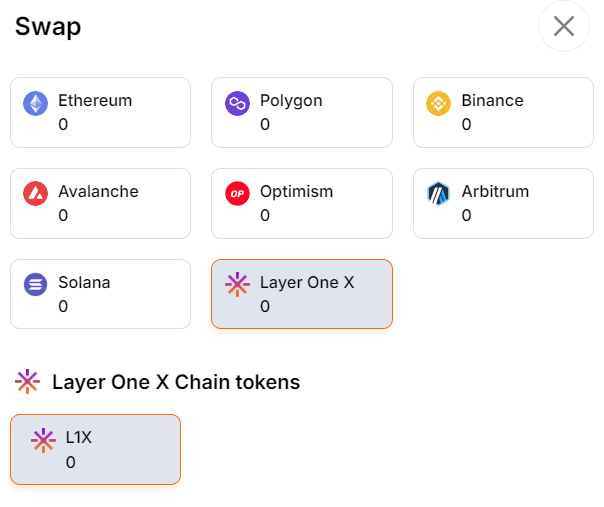
Task: Select the Ethereum network card
Action: point(100,113)
